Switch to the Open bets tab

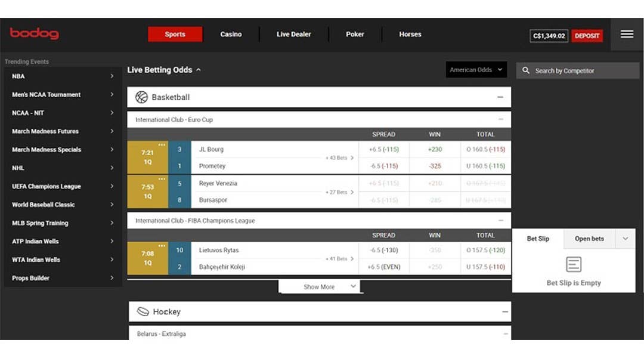[x=589, y=239]
